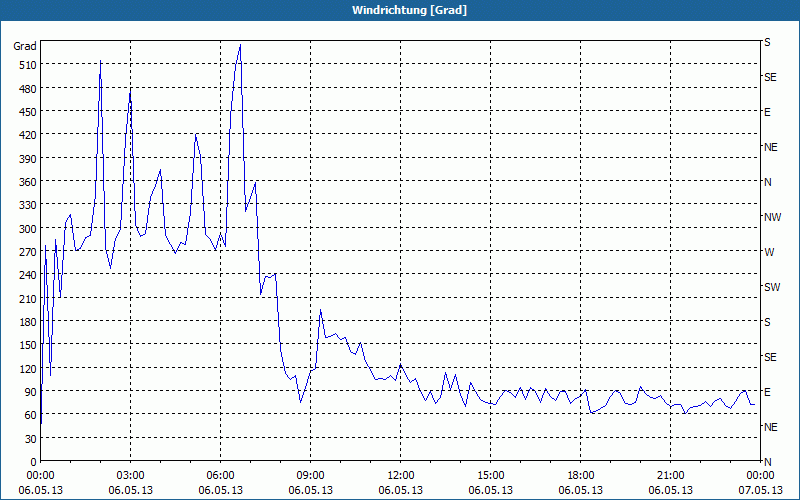Click the 06.05.13 date under 12:00
This screenshot has height=500, width=800.
401,490
